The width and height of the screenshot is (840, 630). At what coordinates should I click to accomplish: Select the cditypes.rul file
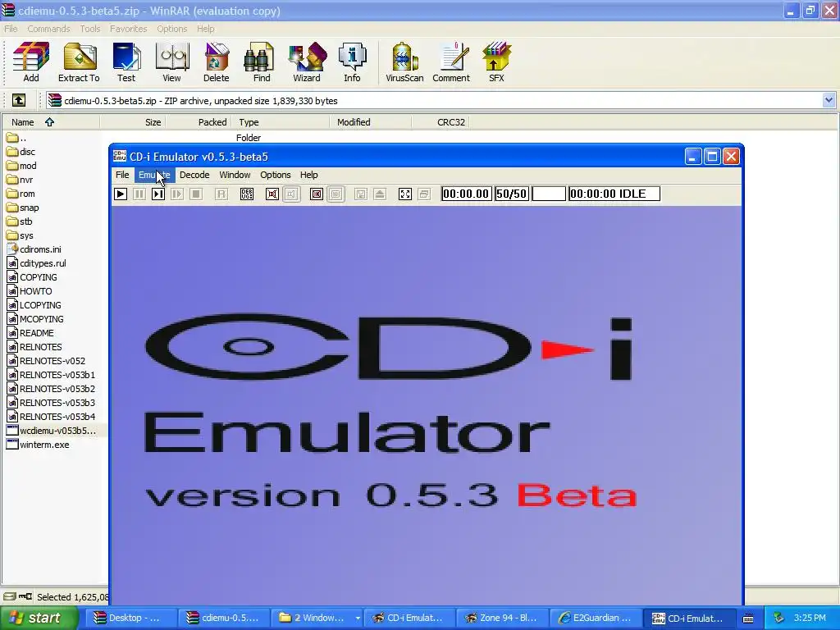pyautogui.click(x=36, y=263)
